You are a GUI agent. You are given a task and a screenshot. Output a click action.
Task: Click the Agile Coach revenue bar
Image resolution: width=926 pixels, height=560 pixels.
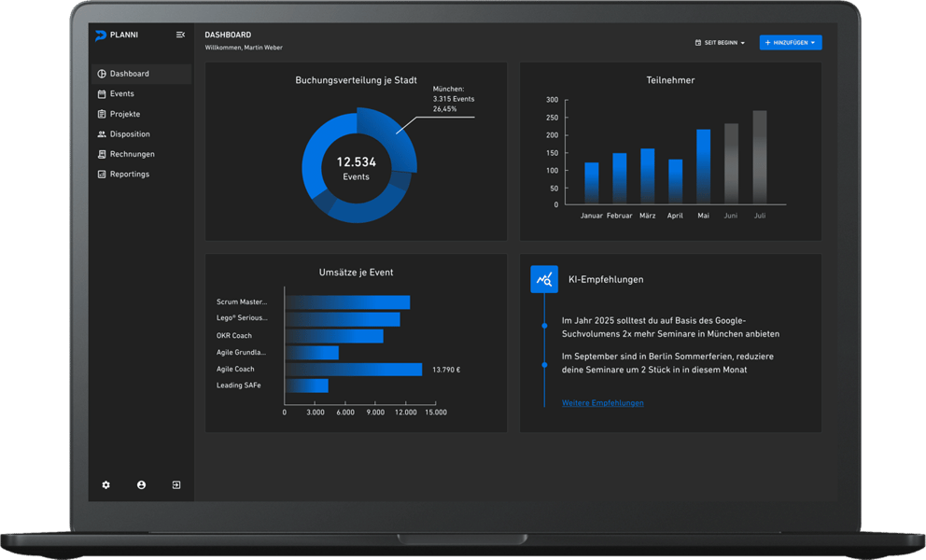click(354, 370)
